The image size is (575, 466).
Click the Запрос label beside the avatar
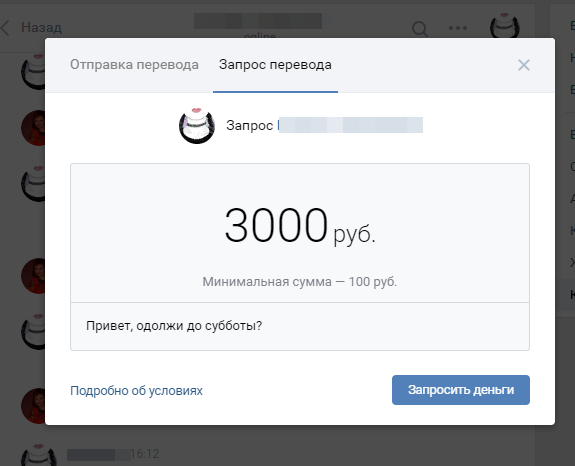point(249,126)
